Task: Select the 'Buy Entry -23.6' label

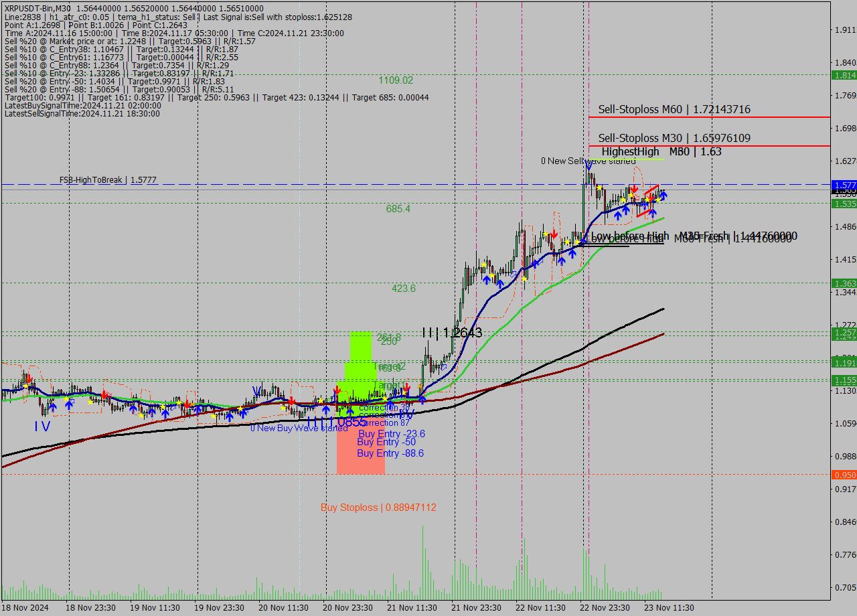Action: pyautogui.click(x=391, y=434)
